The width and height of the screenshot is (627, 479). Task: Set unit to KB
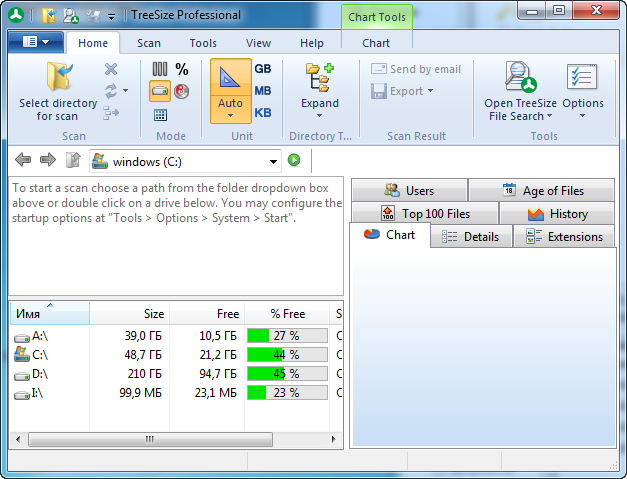[263, 113]
